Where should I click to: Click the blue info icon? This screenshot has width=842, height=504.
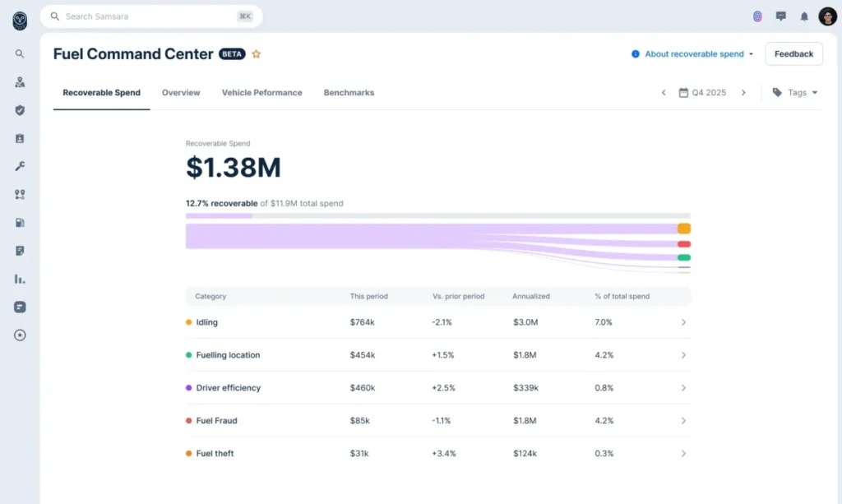(636, 54)
